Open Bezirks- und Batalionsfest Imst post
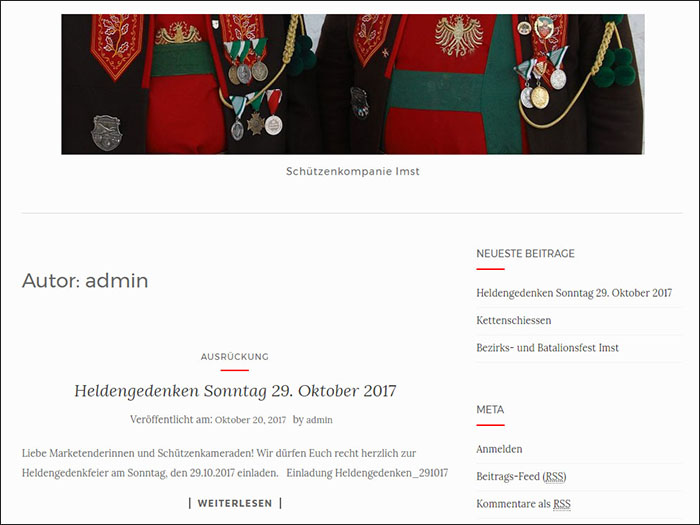 [x=547, y=347]
